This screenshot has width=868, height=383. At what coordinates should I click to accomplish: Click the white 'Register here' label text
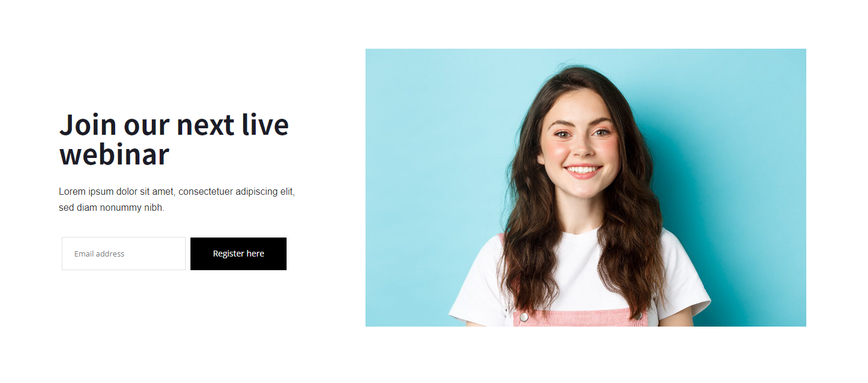(239, 254)
